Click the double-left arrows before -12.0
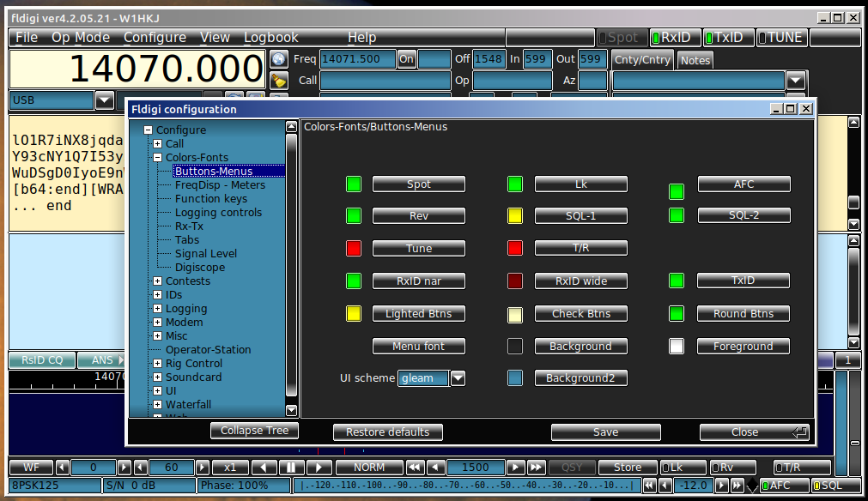 click(649, 486)
